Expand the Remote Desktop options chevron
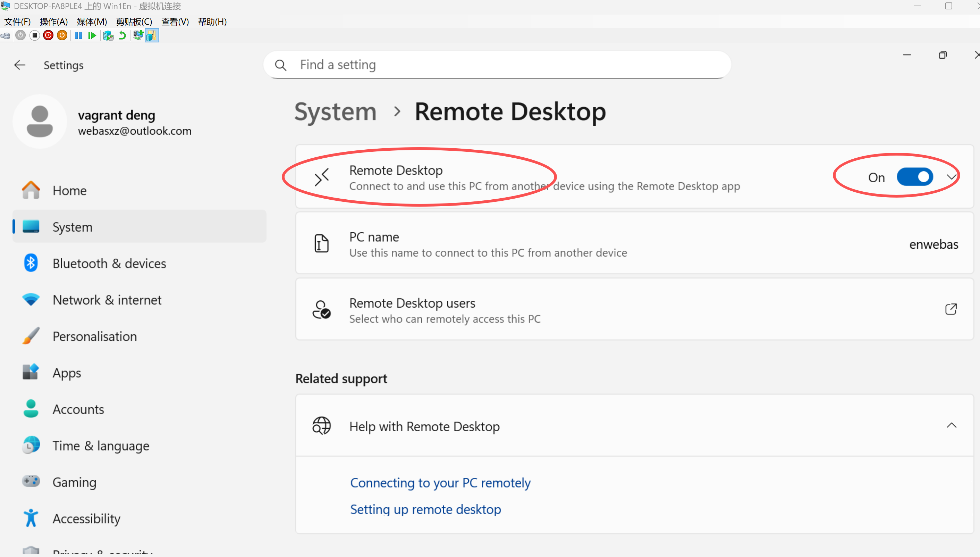 pos(951,177)
